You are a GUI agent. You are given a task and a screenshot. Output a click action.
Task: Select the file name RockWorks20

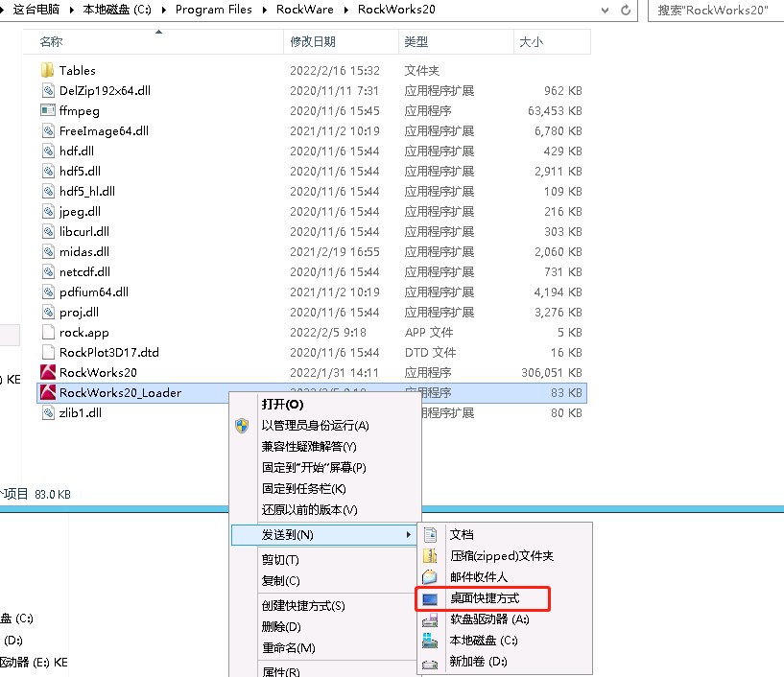[x=98, y=373]
